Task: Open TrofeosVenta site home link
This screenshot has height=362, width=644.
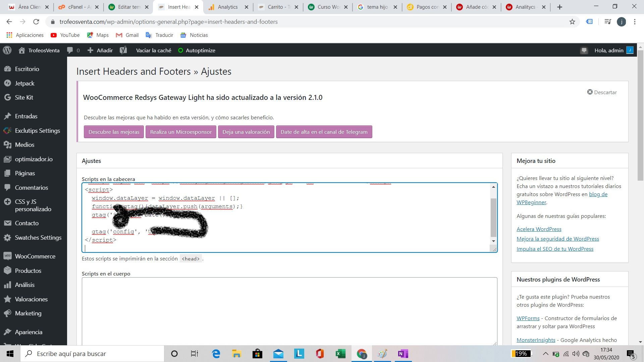Action: coord(39,50)
